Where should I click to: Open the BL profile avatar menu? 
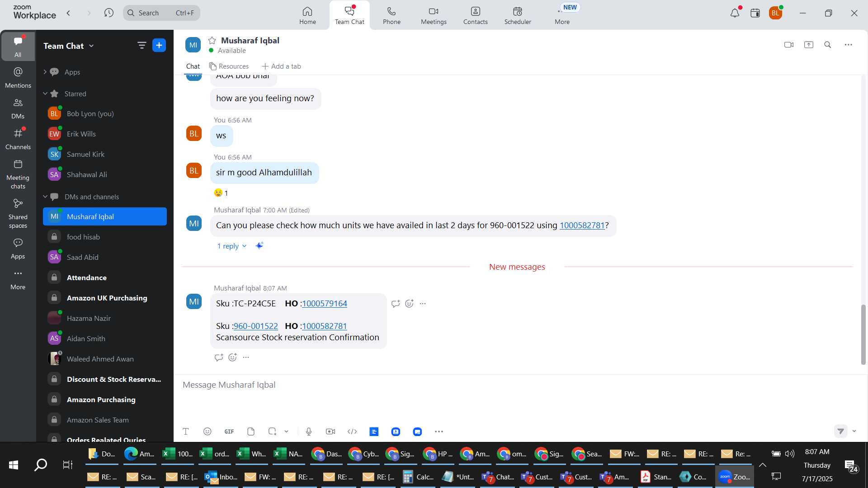(x=776, y=13)
